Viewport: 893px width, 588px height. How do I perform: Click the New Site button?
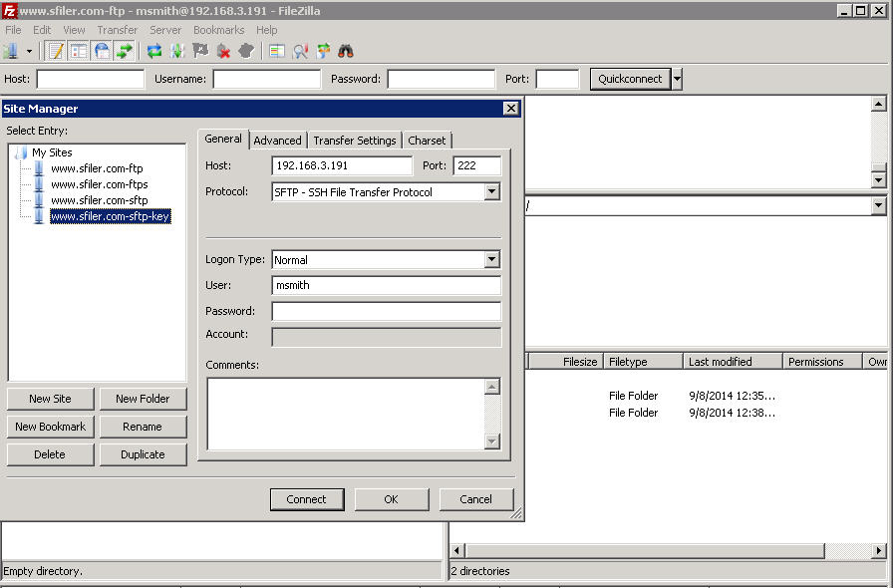pos(50,399)
